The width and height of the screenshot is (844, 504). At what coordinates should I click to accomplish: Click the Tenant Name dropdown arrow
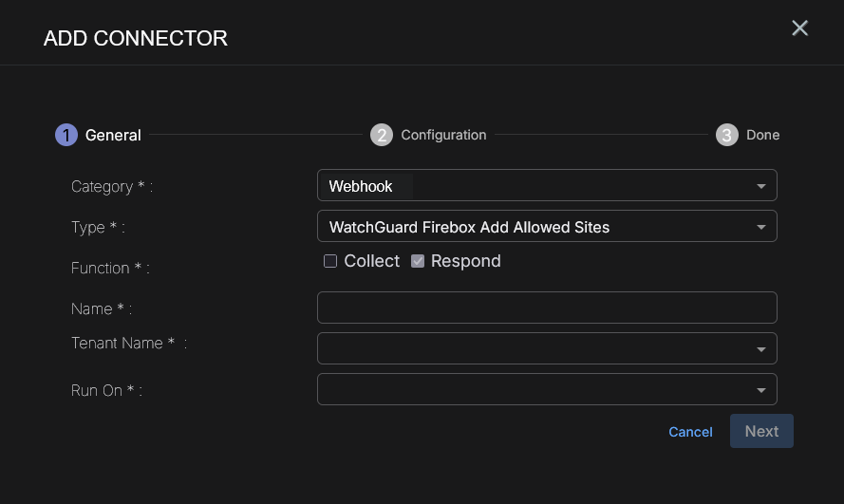pos(760,349)
